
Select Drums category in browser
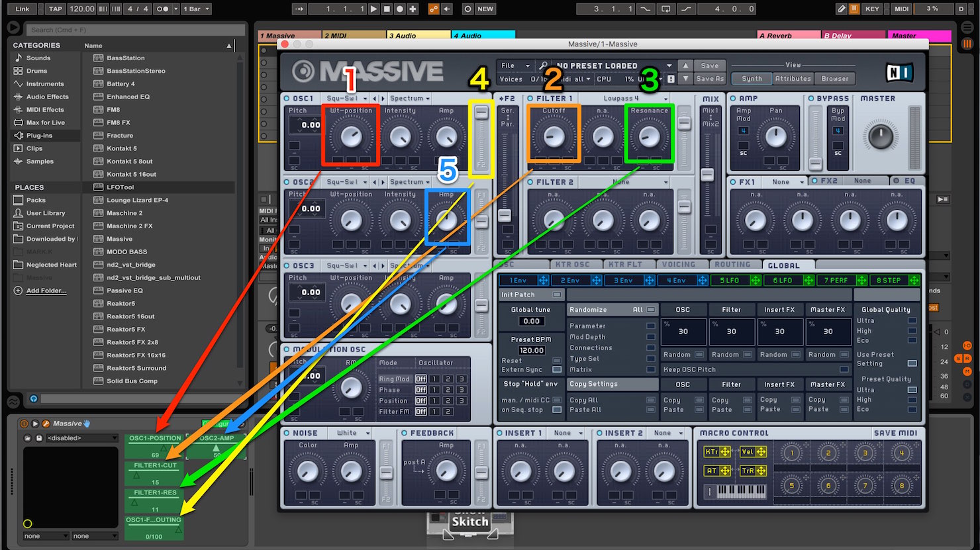tap(36, 71)
